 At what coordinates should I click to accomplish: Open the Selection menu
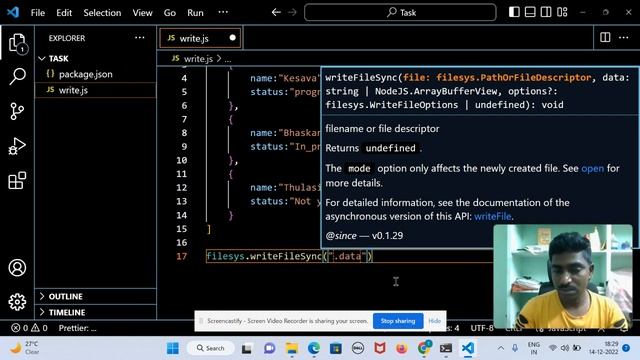[102, 13]
